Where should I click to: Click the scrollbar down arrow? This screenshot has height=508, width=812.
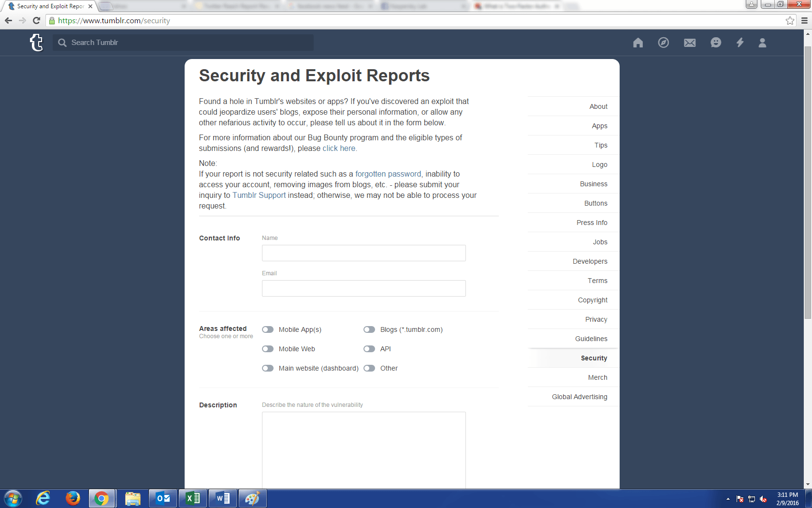[x=808, y=484]
